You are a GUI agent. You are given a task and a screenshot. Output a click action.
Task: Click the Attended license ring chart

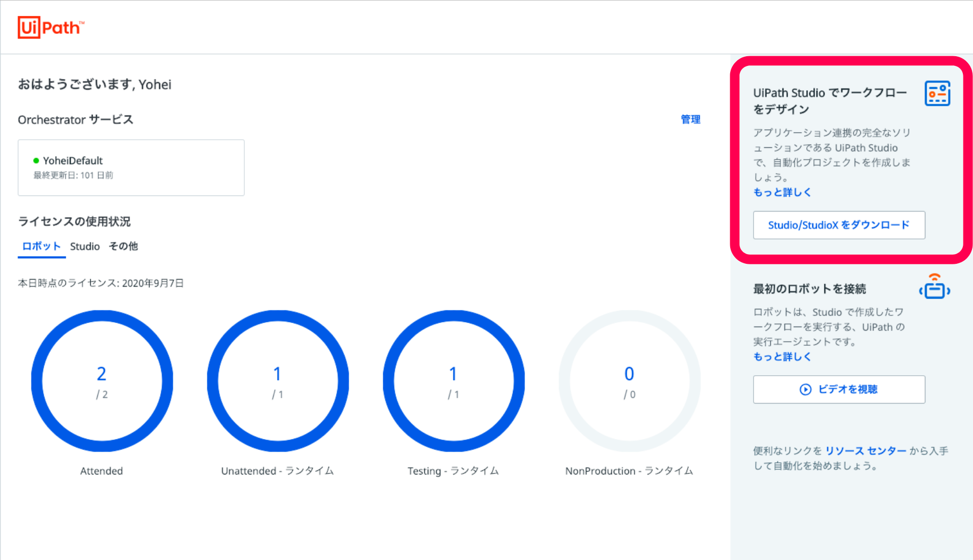(x=102, y=381)
